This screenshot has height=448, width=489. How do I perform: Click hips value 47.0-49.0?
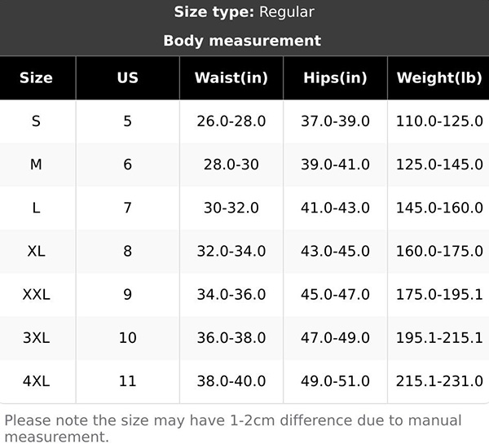pyautogui.click(x=335, y=338)
